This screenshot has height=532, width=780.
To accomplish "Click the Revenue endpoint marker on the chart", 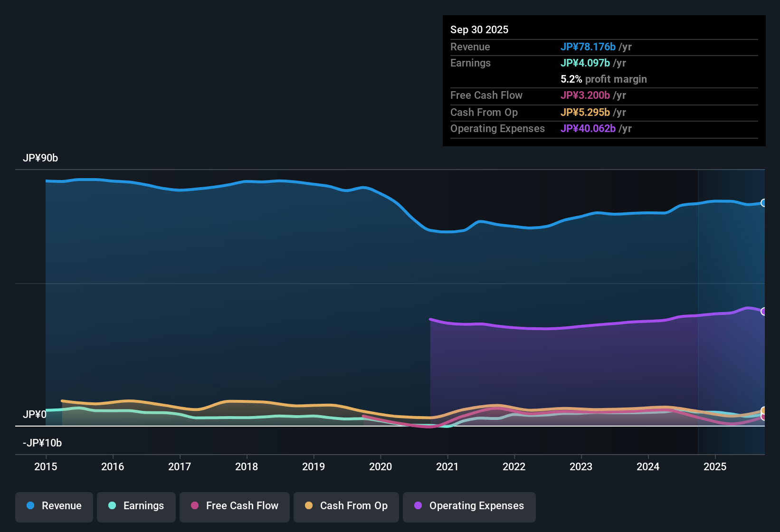I will point(764,202).
